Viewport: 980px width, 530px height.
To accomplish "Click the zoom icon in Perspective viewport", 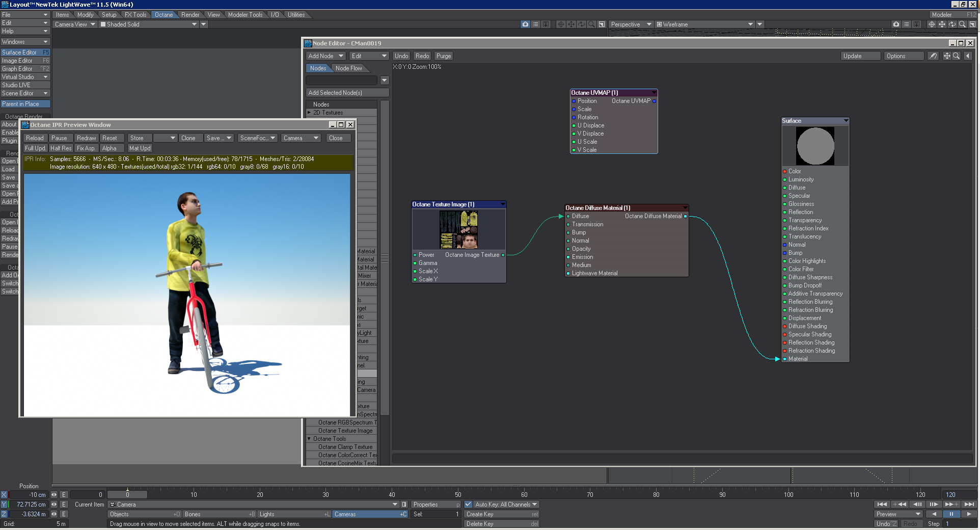I will point(962,24).
